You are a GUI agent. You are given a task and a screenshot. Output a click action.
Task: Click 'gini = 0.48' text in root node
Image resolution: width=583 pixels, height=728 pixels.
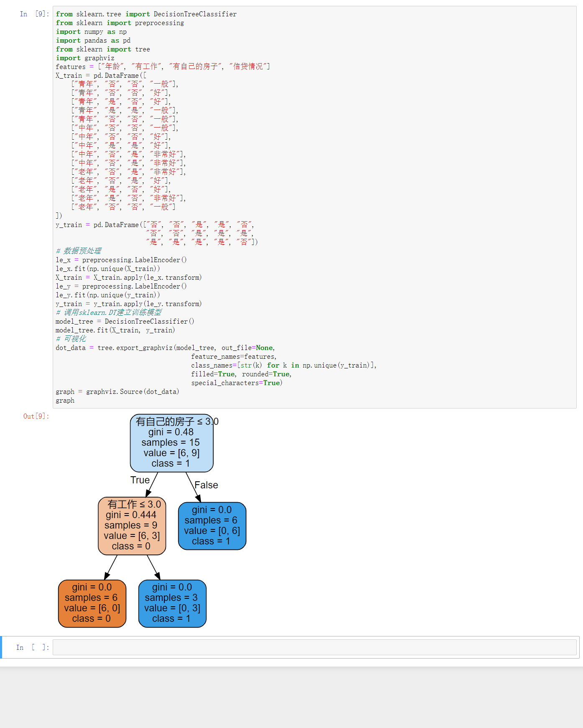pos(171,432)
